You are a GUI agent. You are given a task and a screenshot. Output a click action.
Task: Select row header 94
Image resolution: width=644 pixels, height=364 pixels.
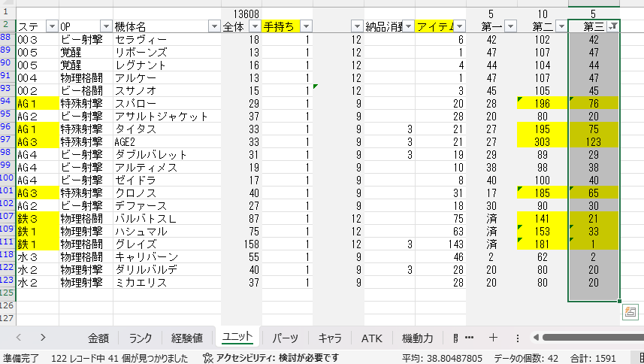click(x=6, y=102)
